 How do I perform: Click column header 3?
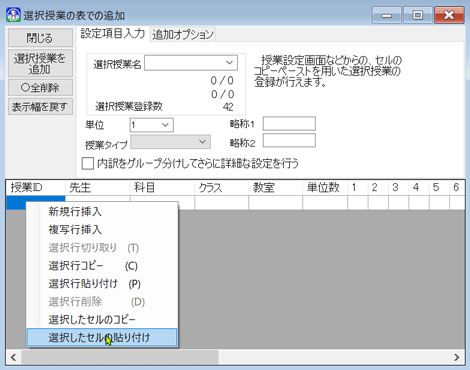click(x=399, y=188)
